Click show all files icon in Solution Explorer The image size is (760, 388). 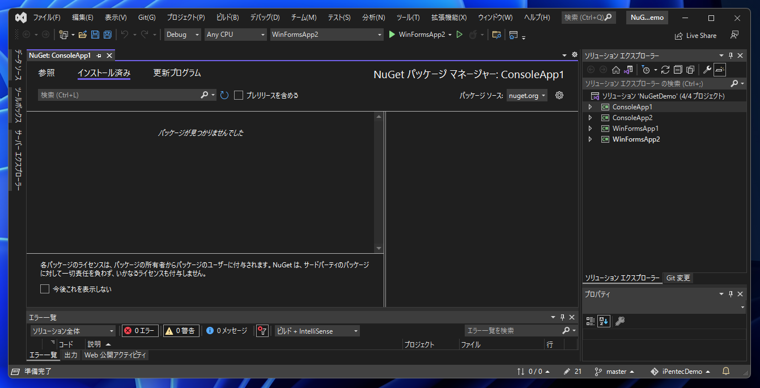pos(691,70)
